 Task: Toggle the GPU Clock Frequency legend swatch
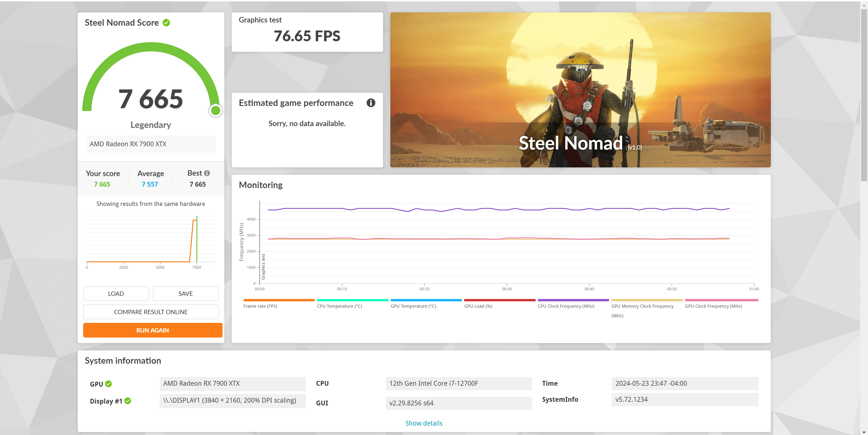[722, 300]
